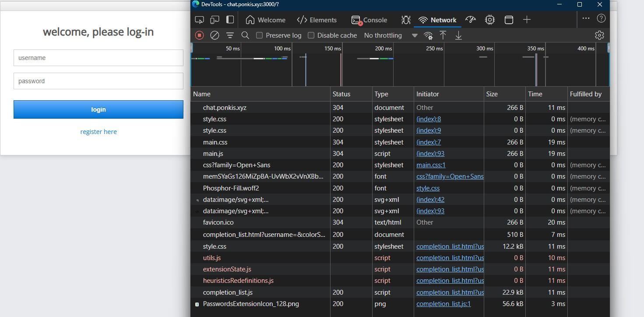
Task: Stop recording network log
Action: click(x=199, y=35)
